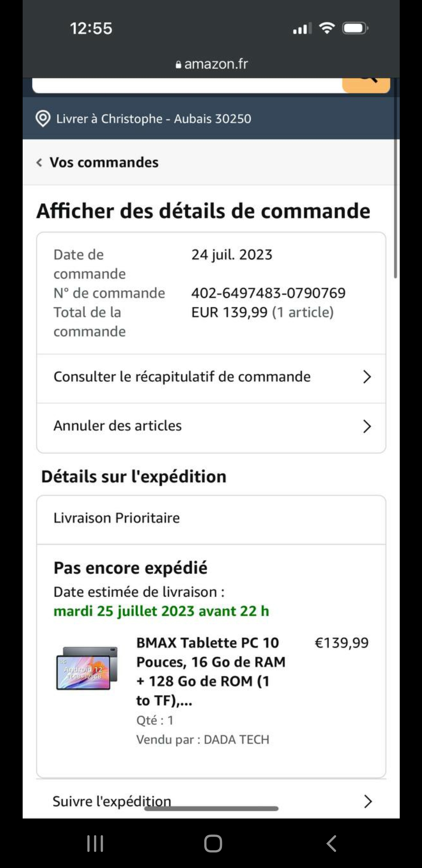Expand Suivre l'expédition chevron arrow

[x=367, y=802]
